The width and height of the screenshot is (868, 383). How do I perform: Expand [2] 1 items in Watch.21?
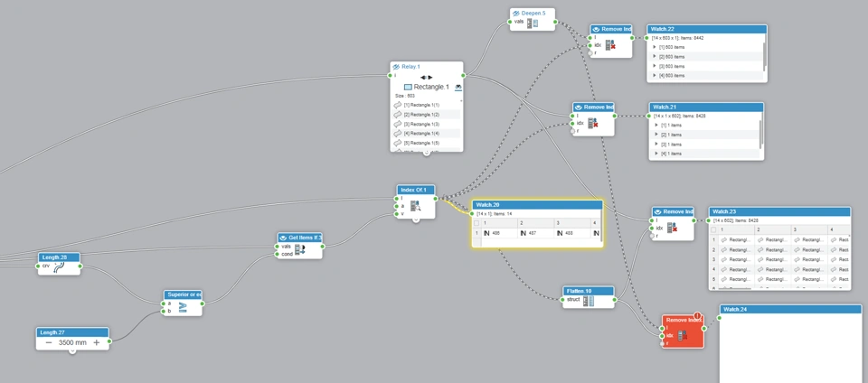tap(657, 135)
